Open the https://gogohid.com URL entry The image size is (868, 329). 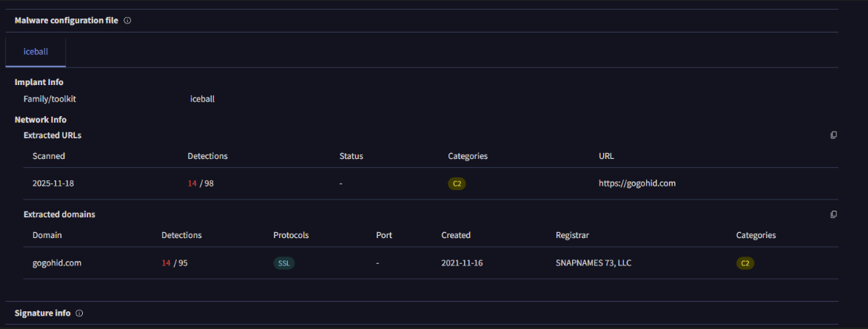(636, 183)
